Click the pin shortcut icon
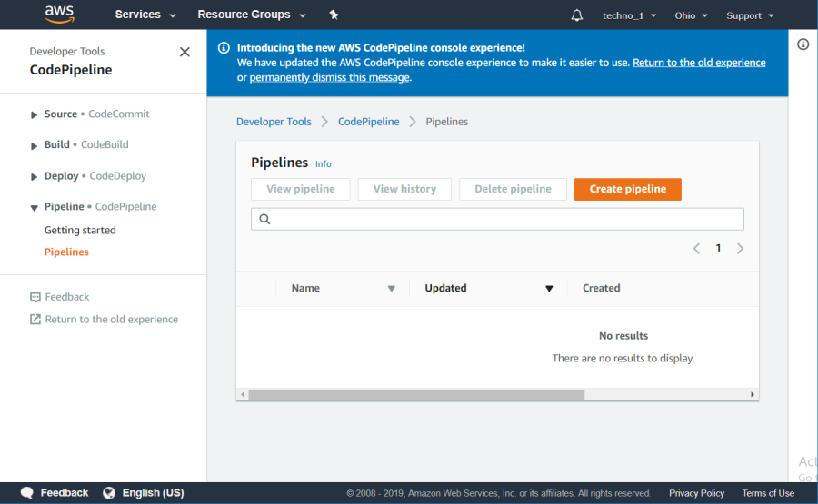Screen dimensions: 818x504 (334, 15)
